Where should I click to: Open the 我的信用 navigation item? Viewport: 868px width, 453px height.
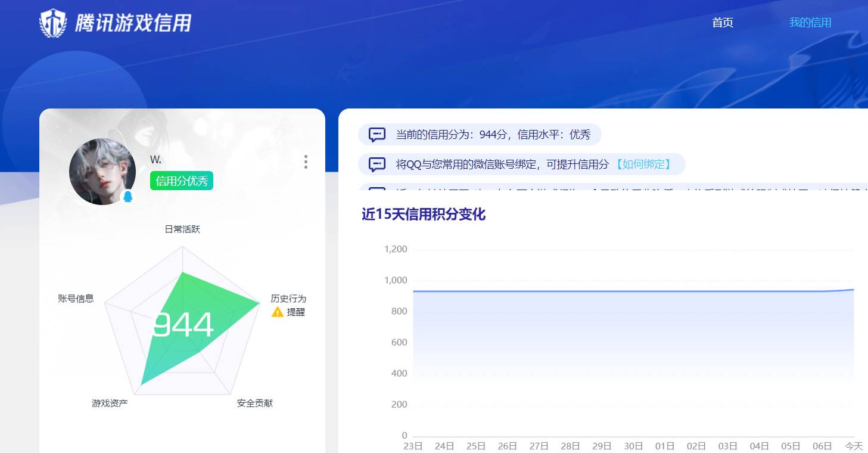(x=810, y=23)
